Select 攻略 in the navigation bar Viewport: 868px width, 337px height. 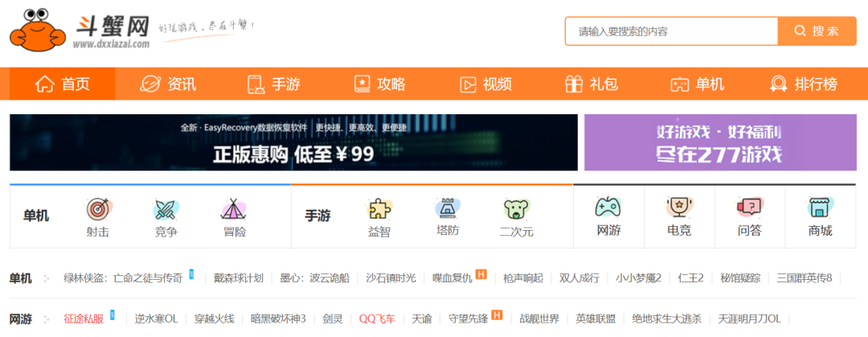pyautogui.click(x=391, y=84)
